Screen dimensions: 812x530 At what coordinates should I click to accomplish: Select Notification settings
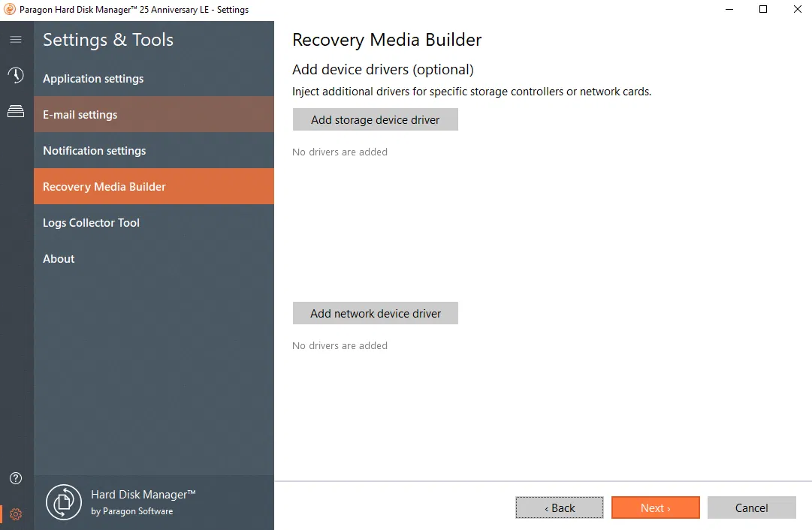click(x=154, y=150)
